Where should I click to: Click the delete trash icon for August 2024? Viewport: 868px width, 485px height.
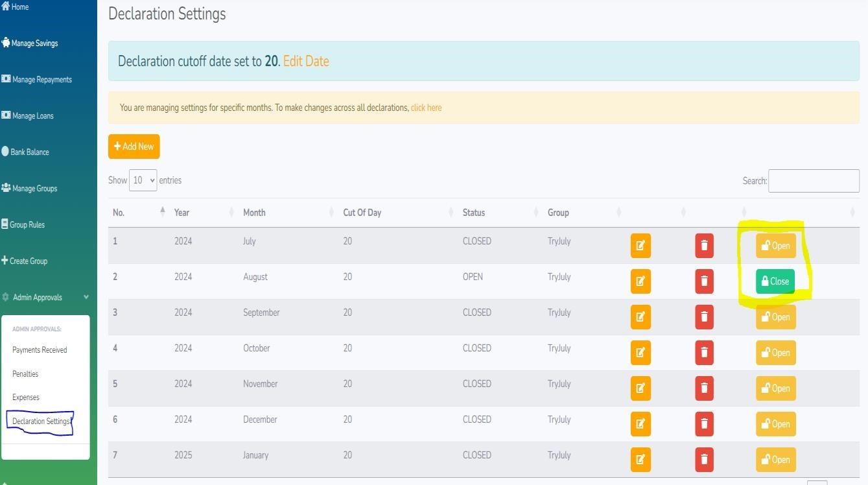click(x=704, y=281)
